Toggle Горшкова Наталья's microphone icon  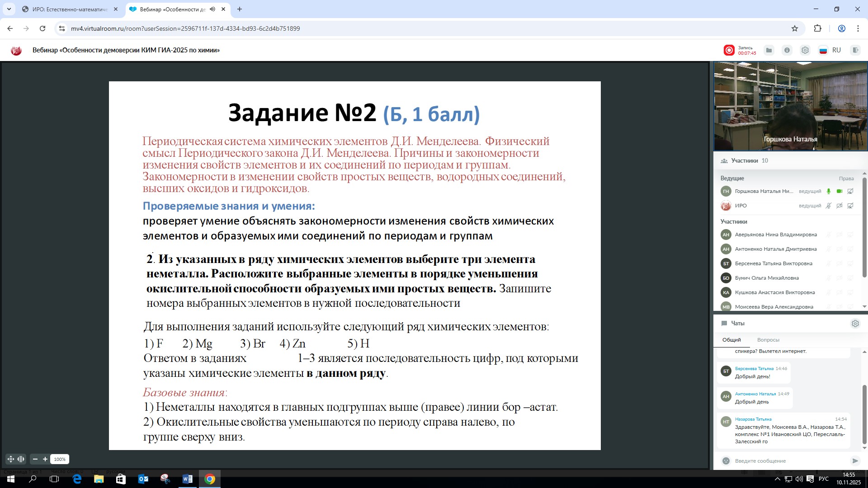[x=829, y=191]
